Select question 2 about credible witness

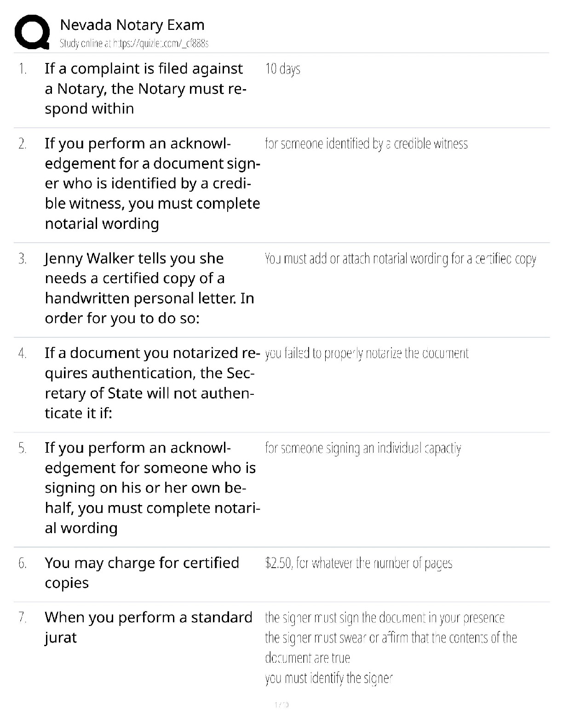point(152,183)
